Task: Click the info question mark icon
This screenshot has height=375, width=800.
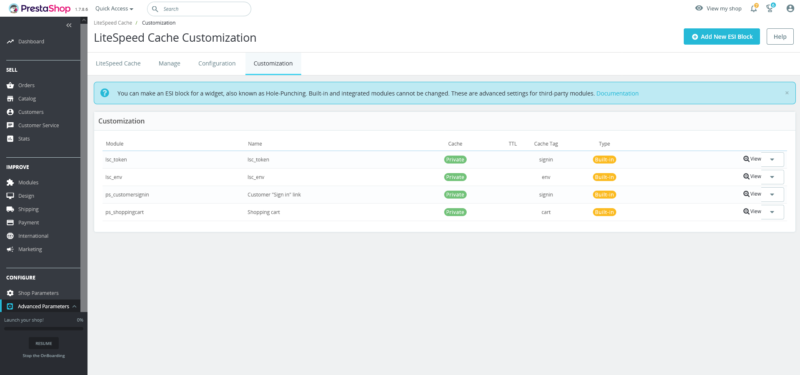Action: click(105, 93)
